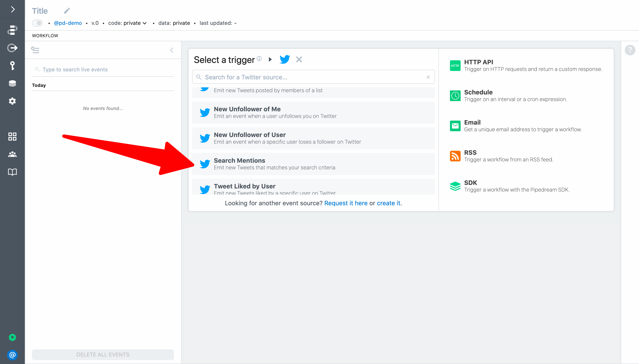Open the documentation book icon

coord(12,172)
